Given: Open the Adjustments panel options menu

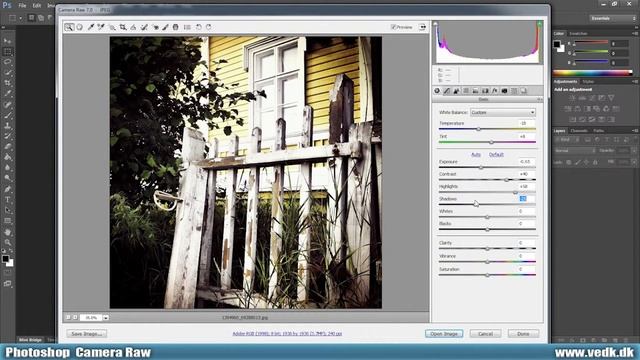Looking at the screenshot, I should click(x=635, y=82).
